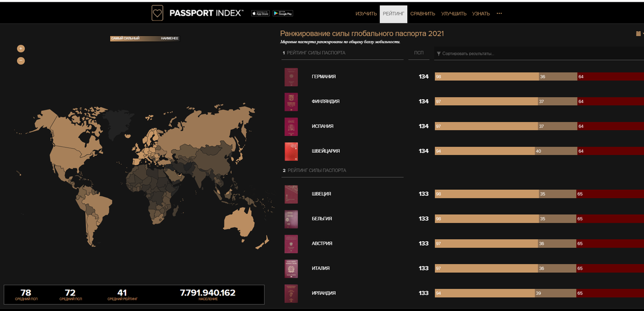The width and height of the screenshot is (644, 311).
Task: Open the calendar year selector icon
Action: 638,34
